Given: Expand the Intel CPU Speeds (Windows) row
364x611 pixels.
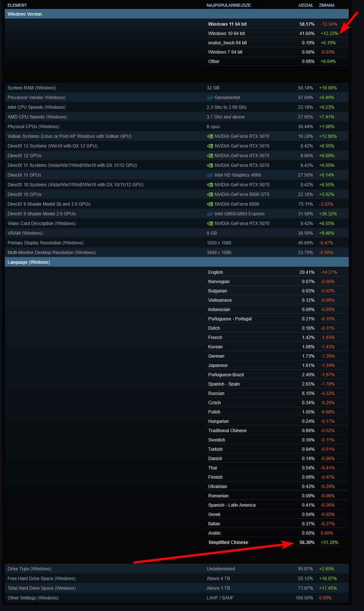Looking at the screenshot, I should point(177,107).
